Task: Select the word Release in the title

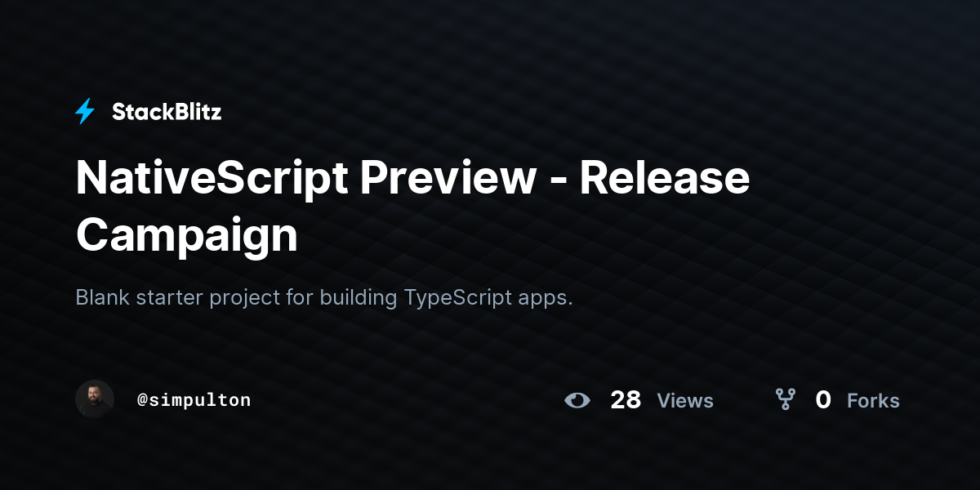Action: click(x=665, y=178)
